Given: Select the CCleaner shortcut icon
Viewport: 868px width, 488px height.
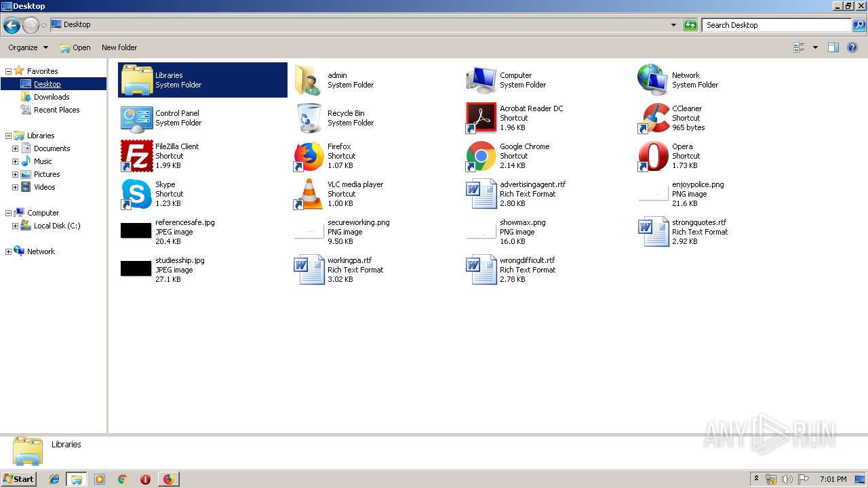Looking at the screenshot, I should pos(653,118).
